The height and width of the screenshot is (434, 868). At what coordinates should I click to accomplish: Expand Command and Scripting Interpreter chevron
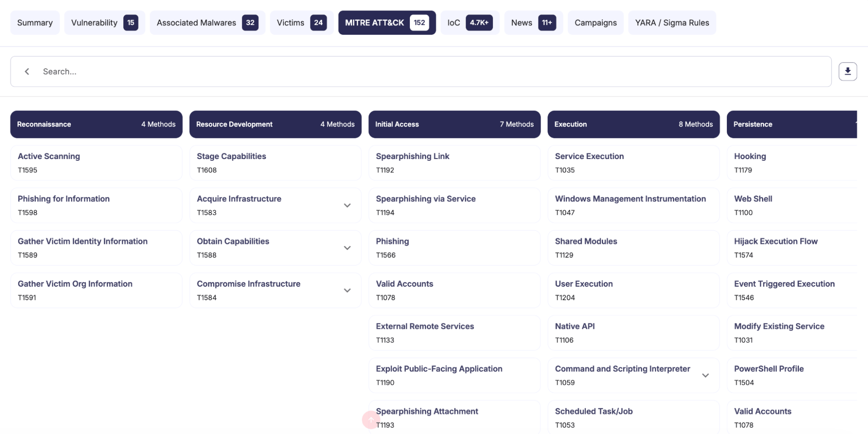tap(705, 375)
